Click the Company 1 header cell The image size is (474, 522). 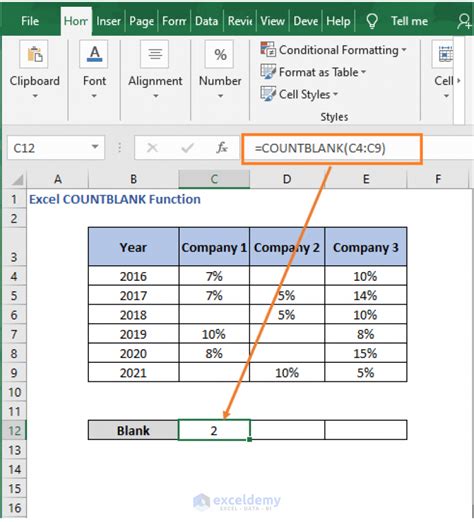coord(214,247)
